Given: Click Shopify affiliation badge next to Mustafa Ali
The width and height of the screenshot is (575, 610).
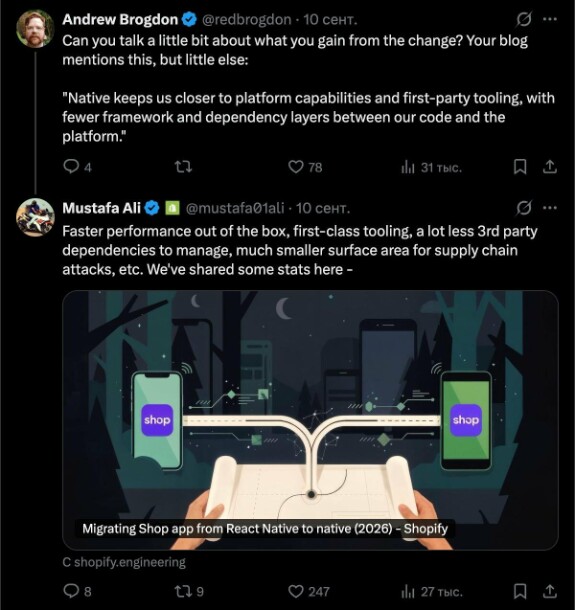Looking at the screenshot, I should click(x=172, y=208).
